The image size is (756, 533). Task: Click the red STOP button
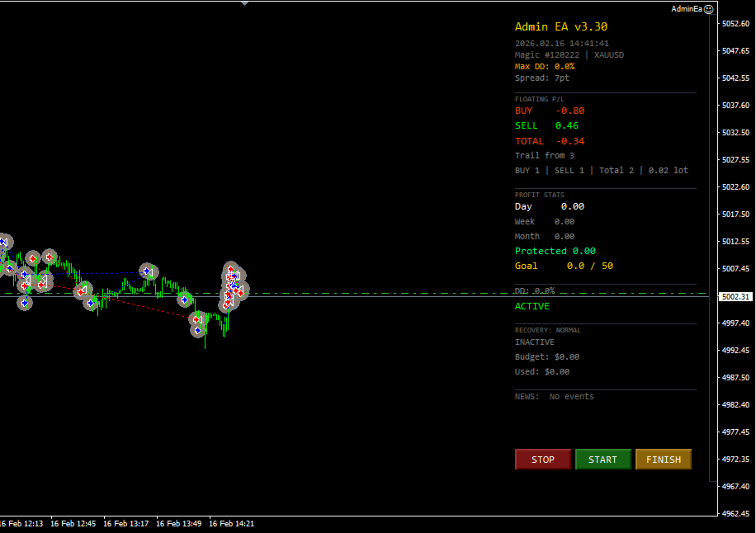click(542, 460)
